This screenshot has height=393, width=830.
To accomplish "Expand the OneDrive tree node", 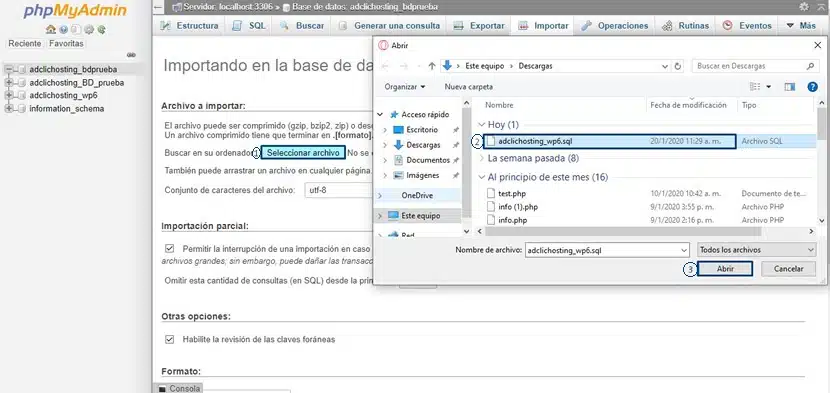I will coord(381,195).
